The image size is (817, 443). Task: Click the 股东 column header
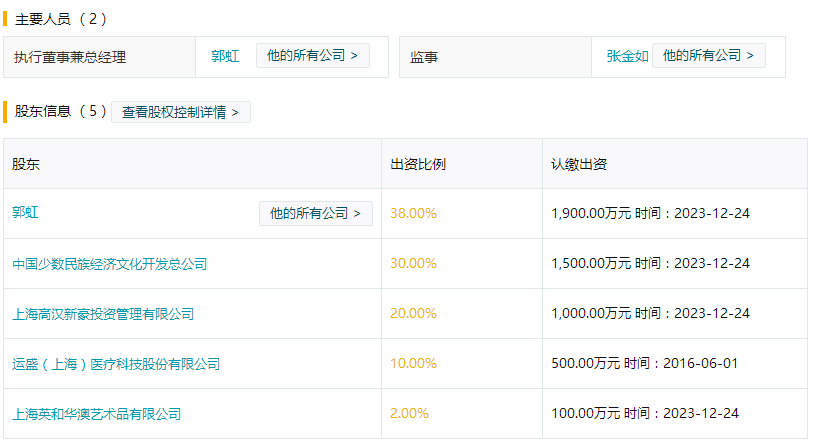click(x=26, y=164)
